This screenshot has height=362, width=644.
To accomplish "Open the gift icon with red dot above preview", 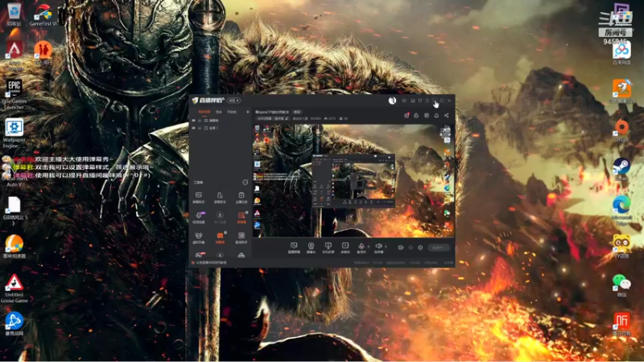I will tap(407, 115).
